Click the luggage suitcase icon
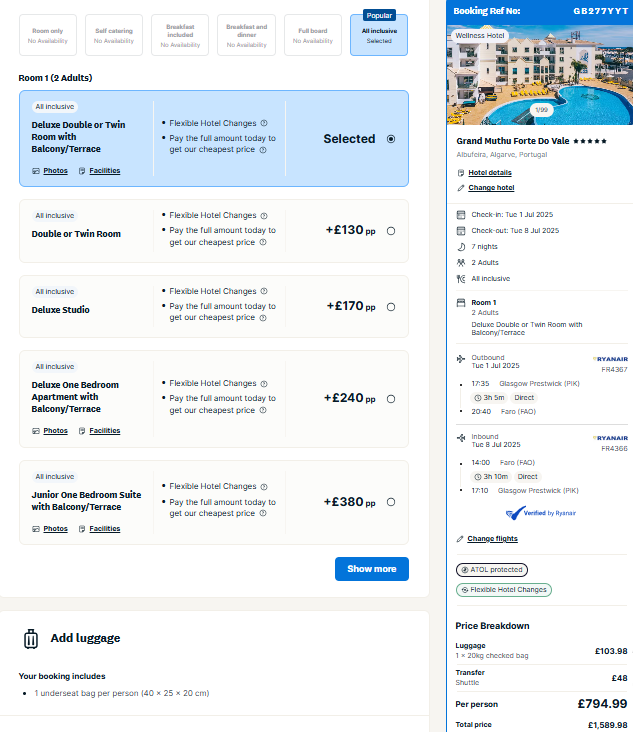 coord(31,639)
